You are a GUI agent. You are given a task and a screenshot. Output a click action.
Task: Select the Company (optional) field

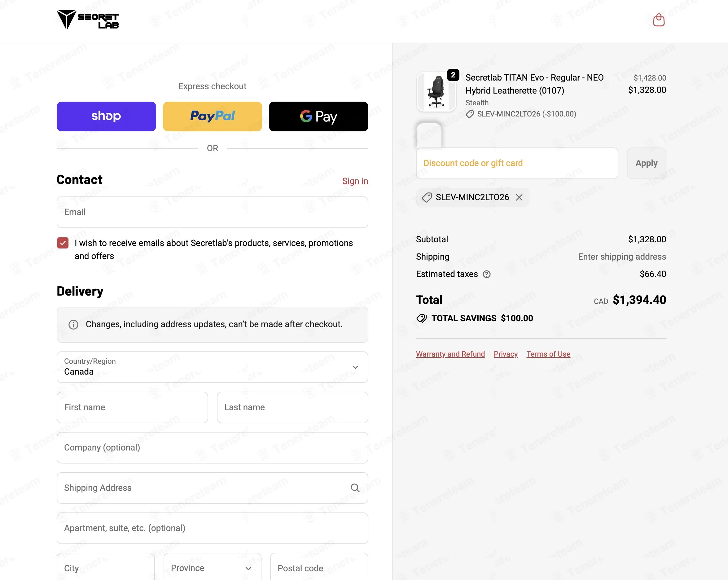213,447
